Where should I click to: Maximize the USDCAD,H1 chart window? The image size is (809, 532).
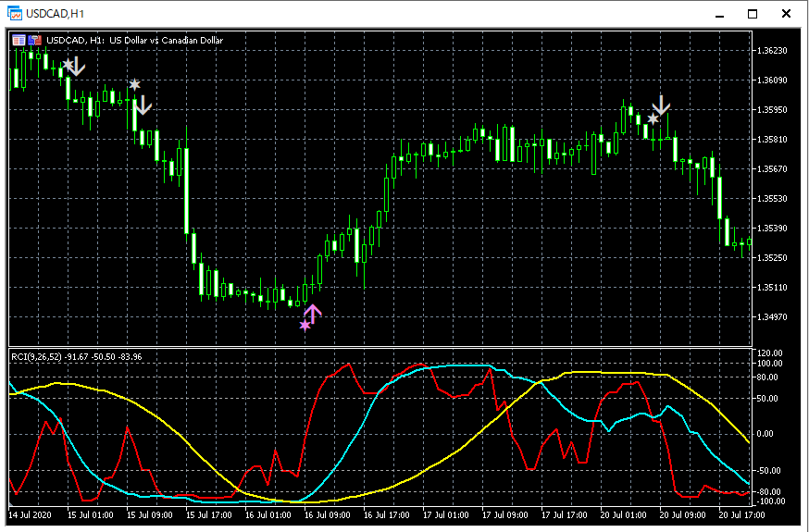pos(753,14)
